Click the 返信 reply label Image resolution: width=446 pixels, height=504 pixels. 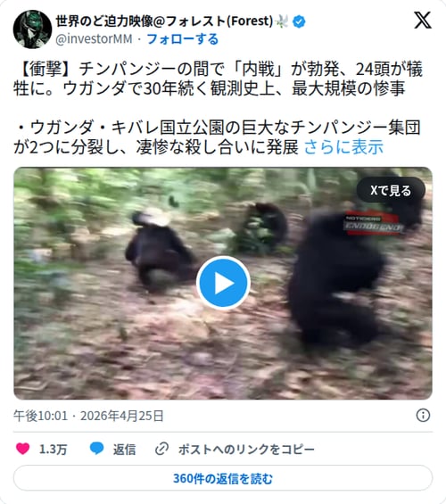tap(124, 449)
